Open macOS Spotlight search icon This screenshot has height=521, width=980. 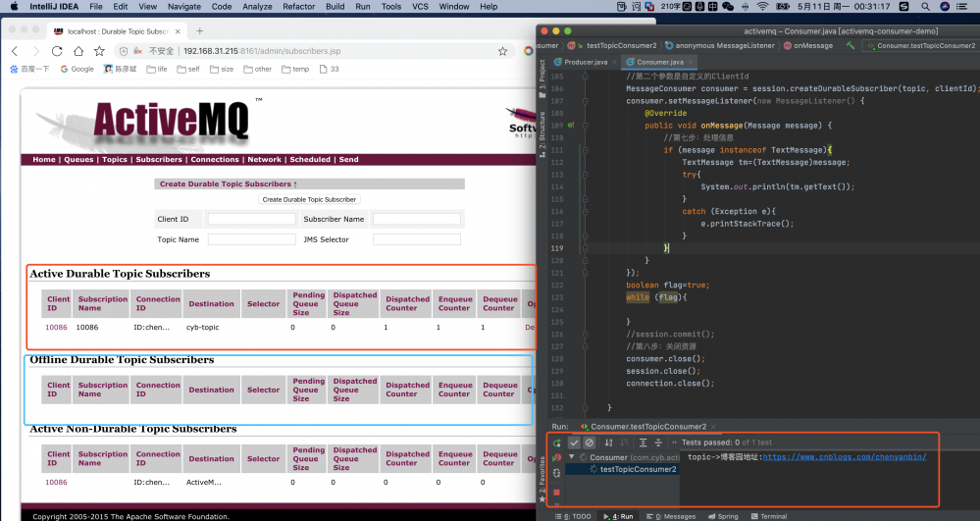925,6
